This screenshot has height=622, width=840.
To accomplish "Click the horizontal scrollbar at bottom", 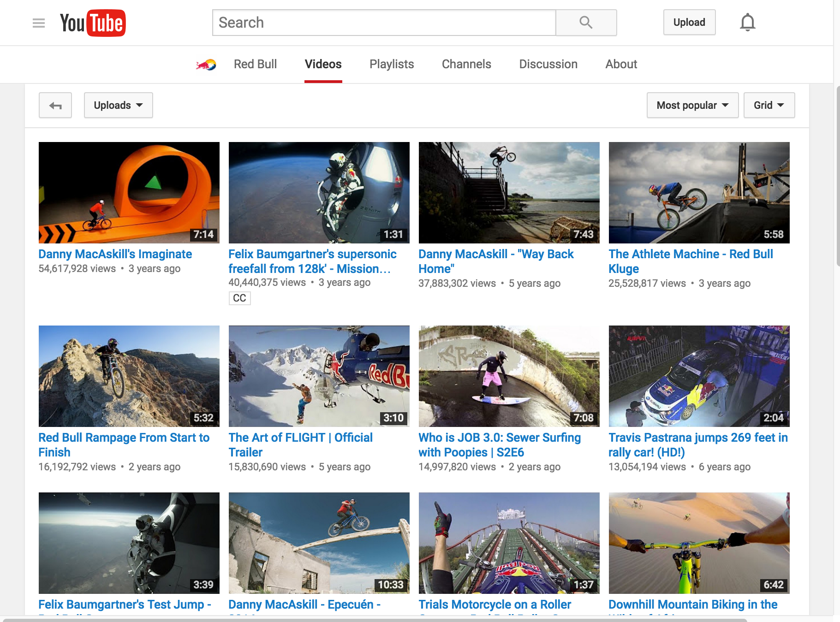I will pyautogui.click(x=375, y=620).
